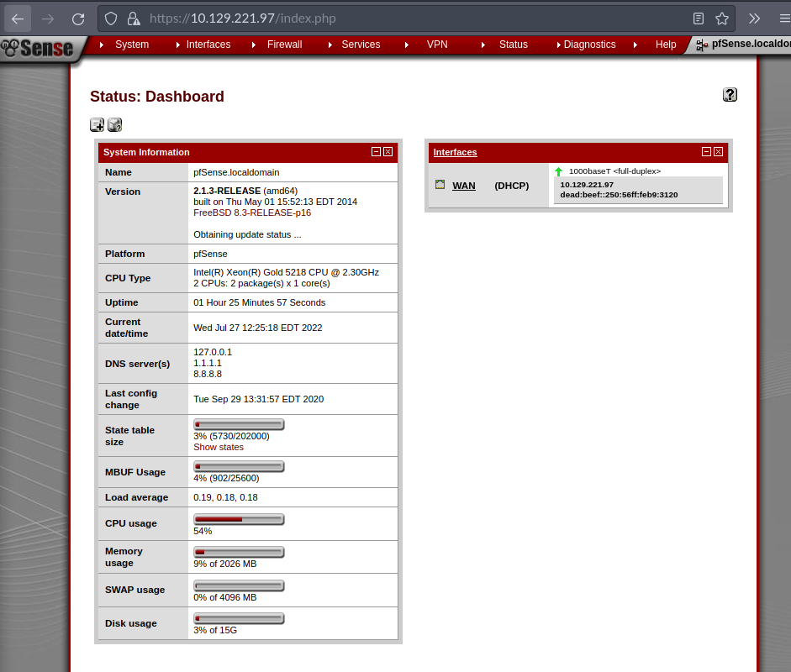Open the Help menu

coord(666,45)
